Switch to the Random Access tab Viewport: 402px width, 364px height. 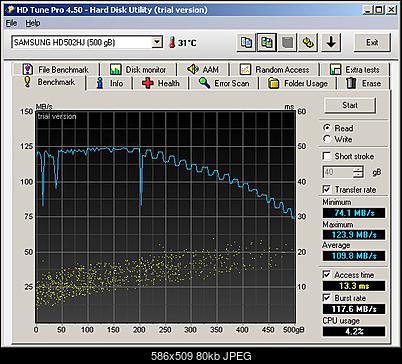coord(274,69)
